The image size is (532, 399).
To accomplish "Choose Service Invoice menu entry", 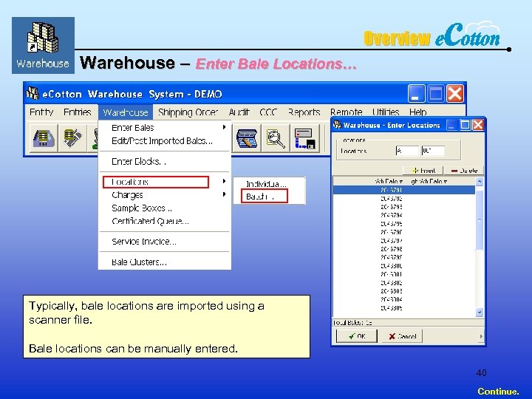I will pos(165,242).
